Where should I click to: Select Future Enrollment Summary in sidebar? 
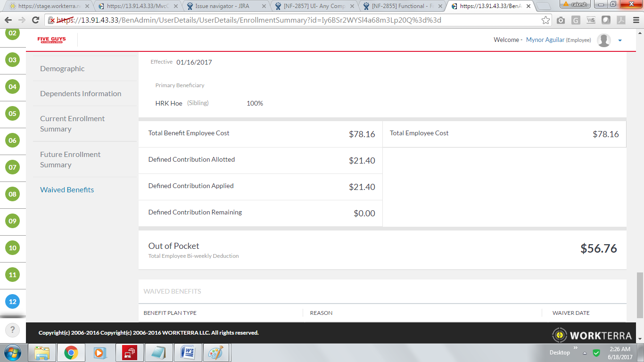(70, 159)
